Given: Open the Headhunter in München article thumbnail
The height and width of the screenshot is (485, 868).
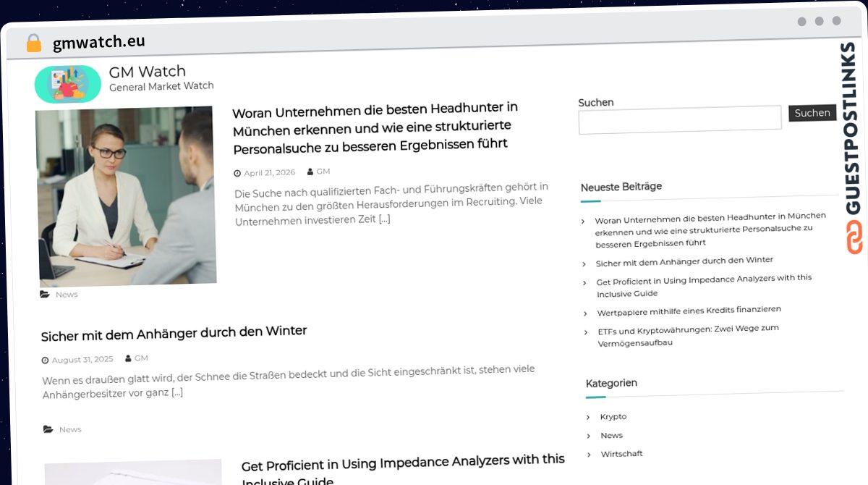Looking at the screenshot, I should pos(126,195).
